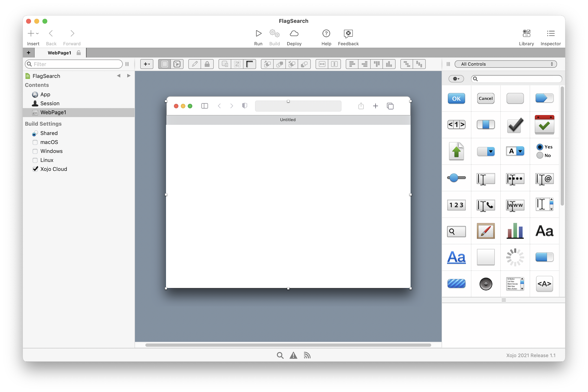The width and height of the screenshot is (588, 392).
Task: Select the bar chart control icon
Action: pos(515,231)
